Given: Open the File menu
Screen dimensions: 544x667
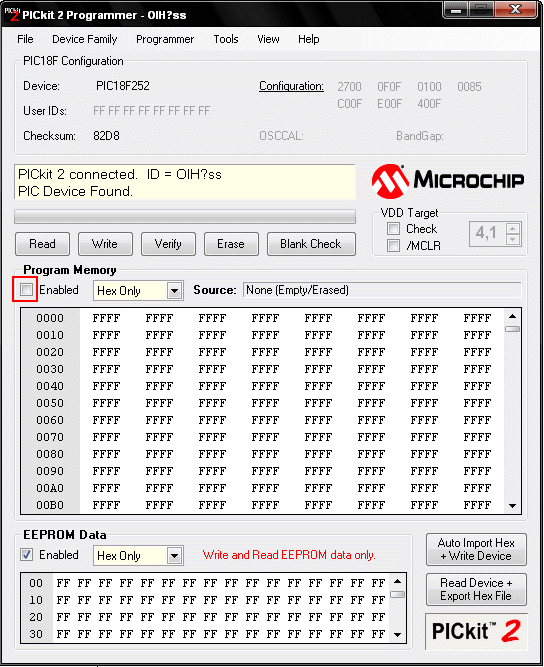Looking at the screenshot, I should coord(26,39).
